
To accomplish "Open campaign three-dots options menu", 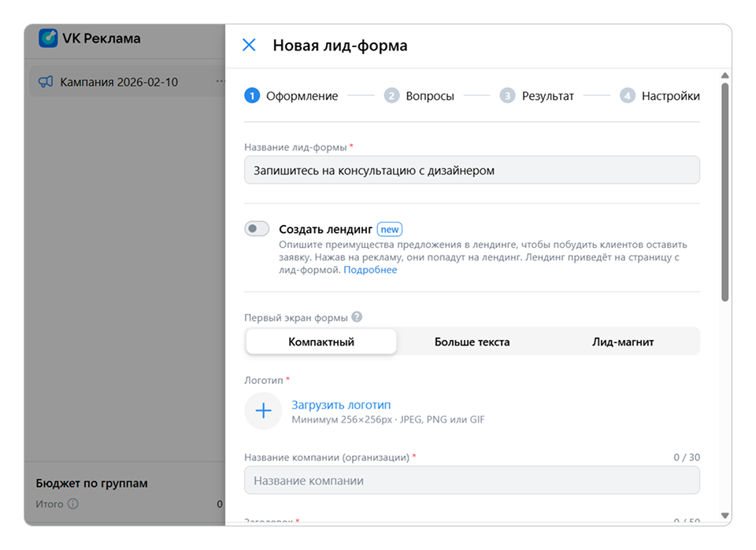I will click(x=220, y=82).
